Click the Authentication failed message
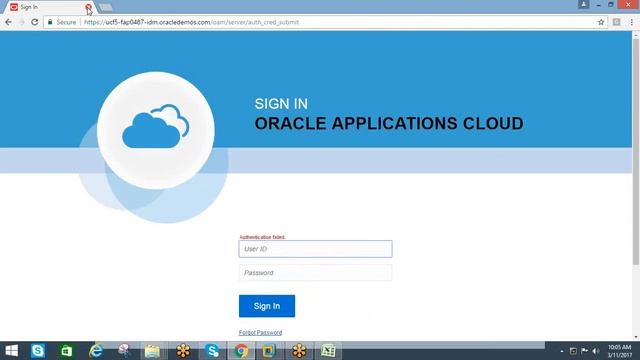Image resolution: width=640 pixels, height=360 pixels. (x=262, y=237)
